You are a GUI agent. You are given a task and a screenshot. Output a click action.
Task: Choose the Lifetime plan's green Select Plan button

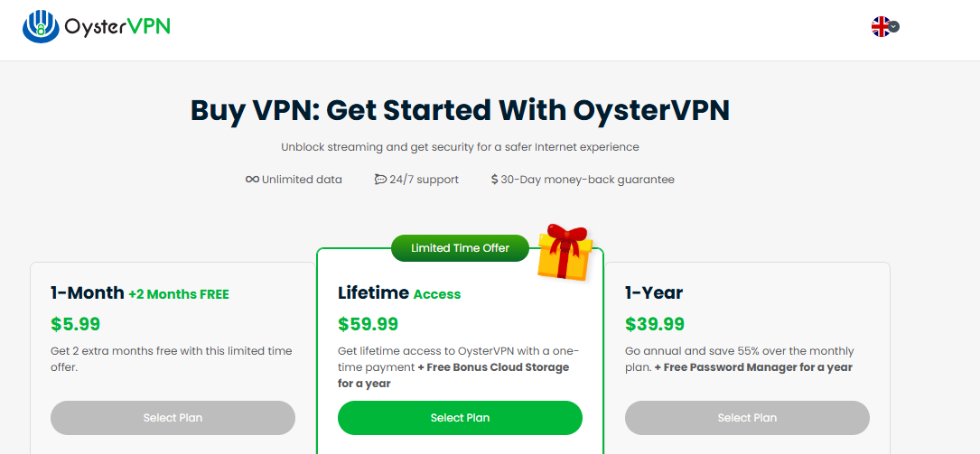460,418
